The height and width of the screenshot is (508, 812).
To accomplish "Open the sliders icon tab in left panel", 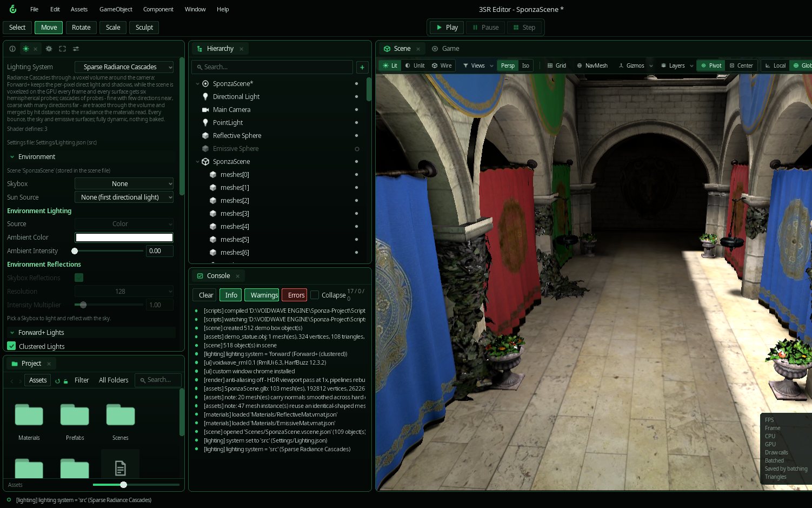I will coord(76,49).
